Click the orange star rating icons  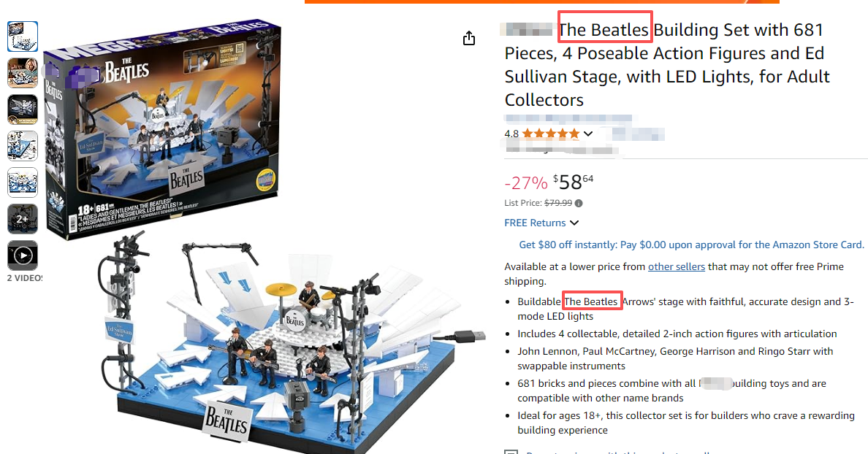point(551,134)
